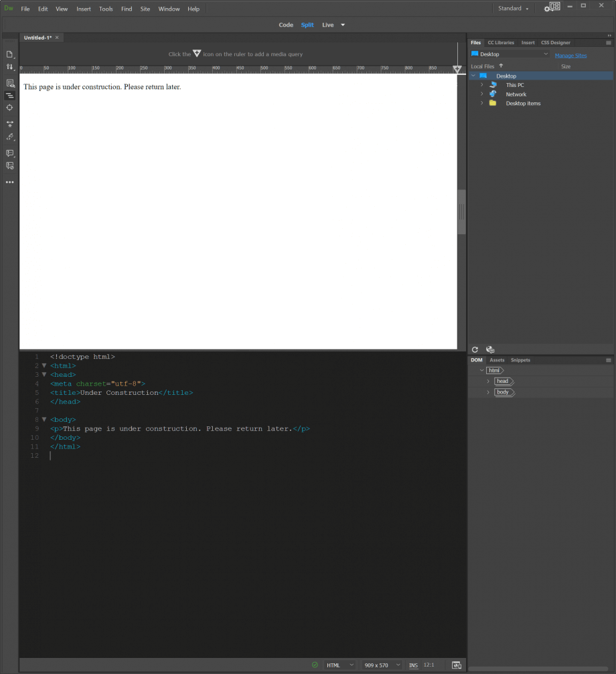
Task: Click the green linting check icon in status bar
Action: pyautogui.click(x=315, y=665)
